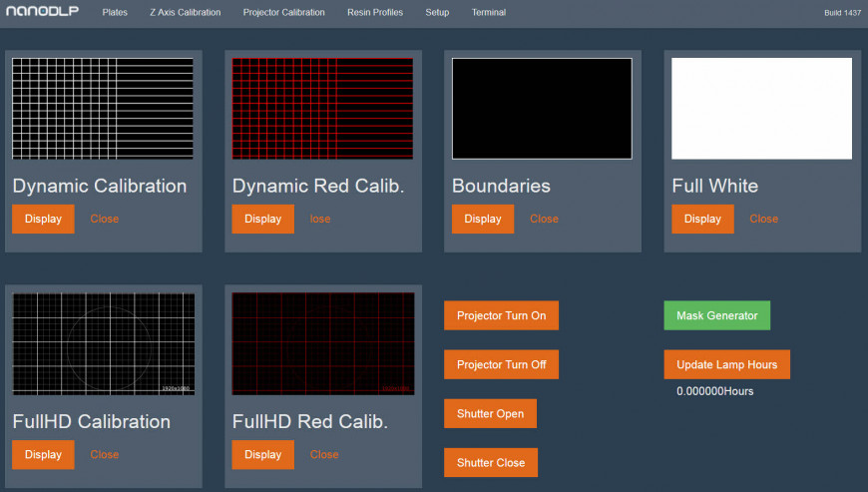Open Resin Profiles page

coord(375,13)
